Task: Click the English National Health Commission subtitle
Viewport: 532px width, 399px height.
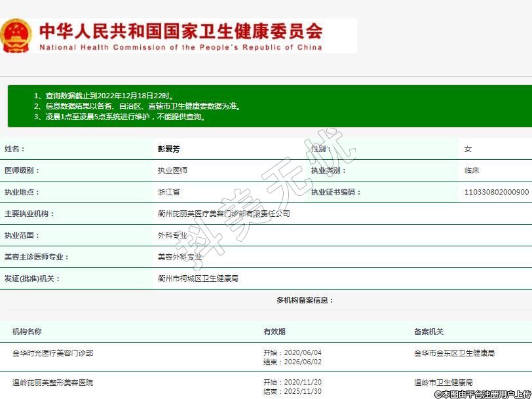Action: click(180, 47)
